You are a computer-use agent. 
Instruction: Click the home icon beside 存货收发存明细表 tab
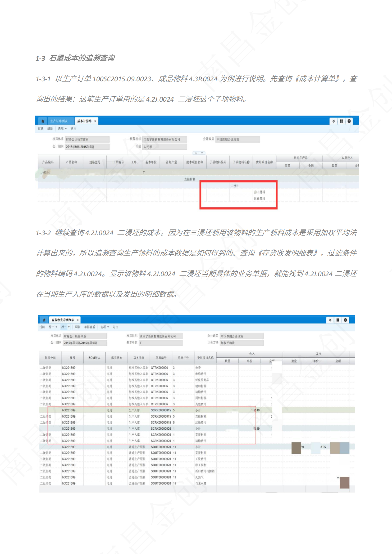point(44,320)
